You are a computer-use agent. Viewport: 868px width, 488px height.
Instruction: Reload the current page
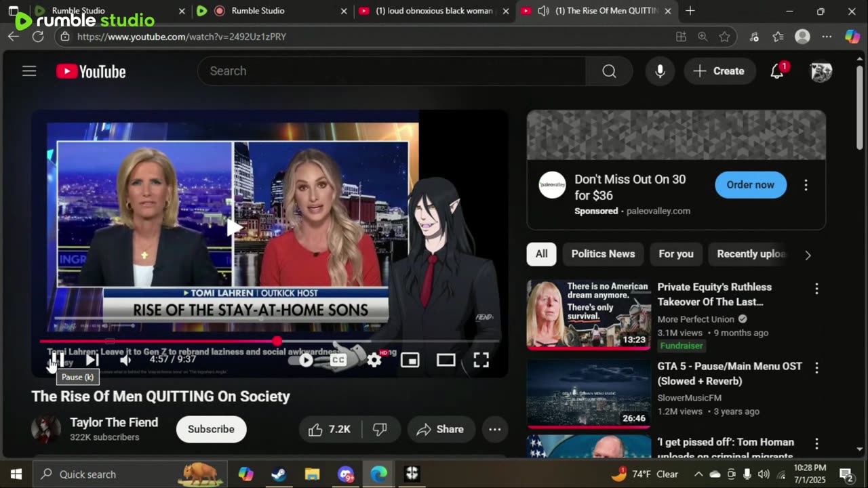pos(38,37)
